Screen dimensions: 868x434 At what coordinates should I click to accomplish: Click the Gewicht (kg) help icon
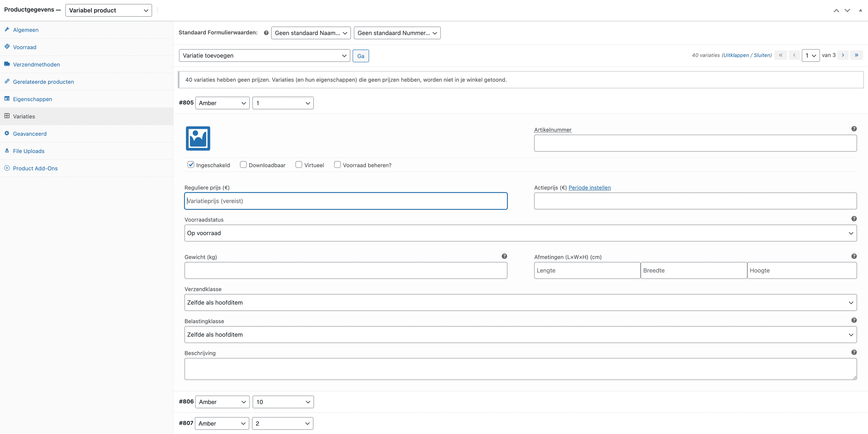(504, 256)
